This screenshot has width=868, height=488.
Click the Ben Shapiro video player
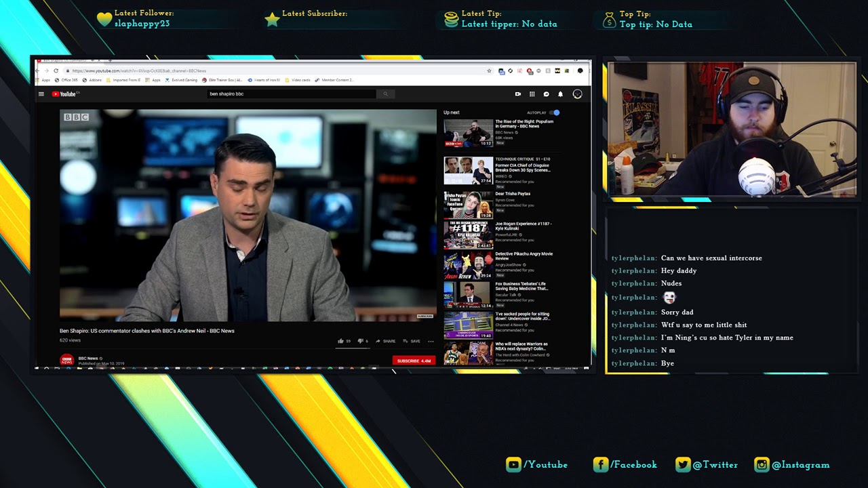[x=248, y=214]
